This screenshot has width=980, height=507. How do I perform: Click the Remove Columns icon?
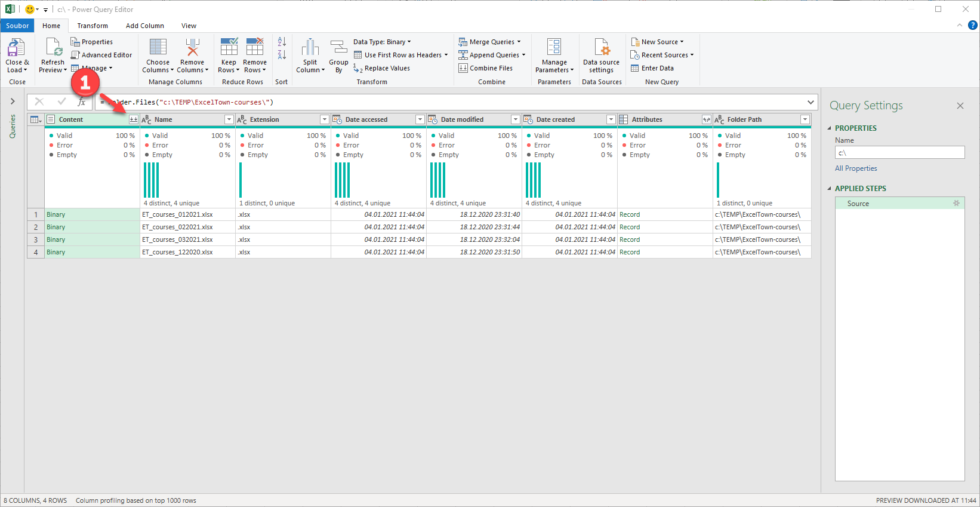point(192,48)
